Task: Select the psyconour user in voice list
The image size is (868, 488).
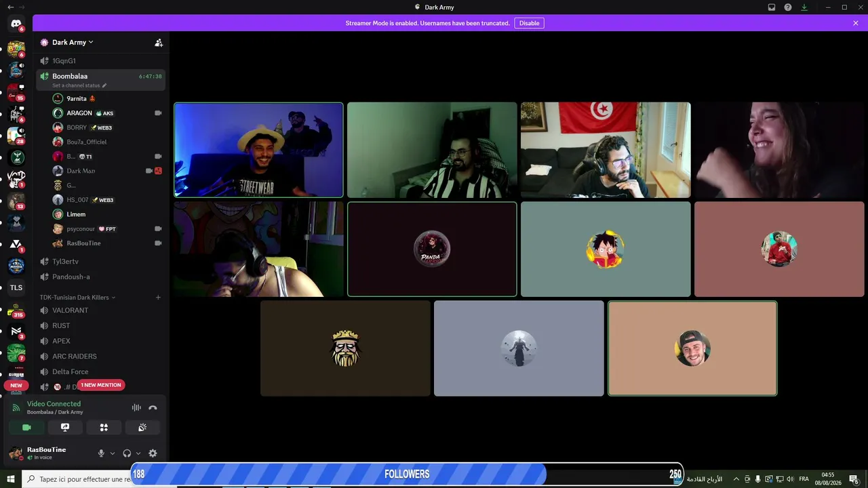Action: (x=108, y=229)
